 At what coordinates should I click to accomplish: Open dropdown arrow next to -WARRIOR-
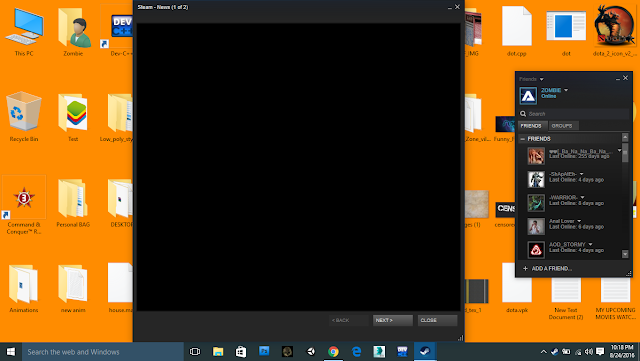[582, 197]
